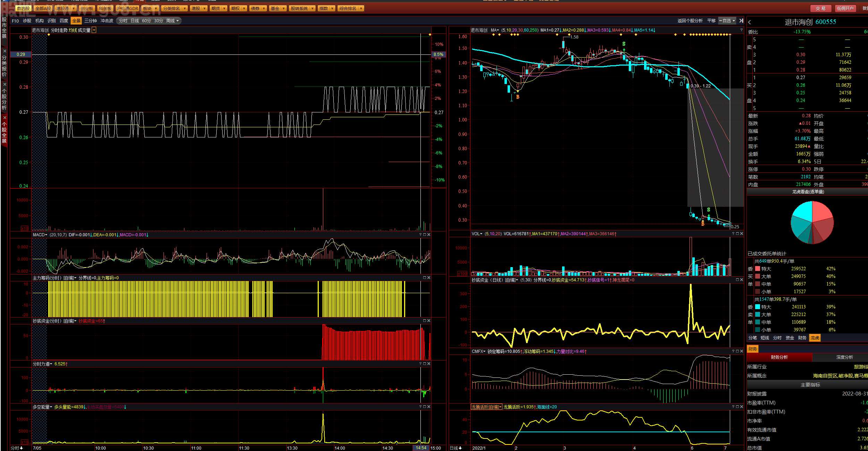Close the 分类报价 sidebar tab
868x451 pixels.
tap(5, 51)
